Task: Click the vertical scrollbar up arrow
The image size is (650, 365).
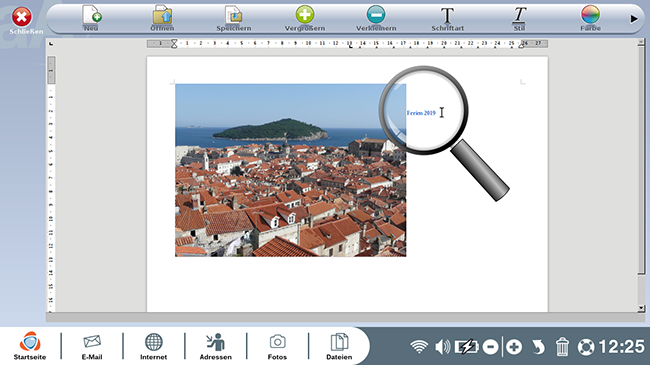Action: (641, 42)
